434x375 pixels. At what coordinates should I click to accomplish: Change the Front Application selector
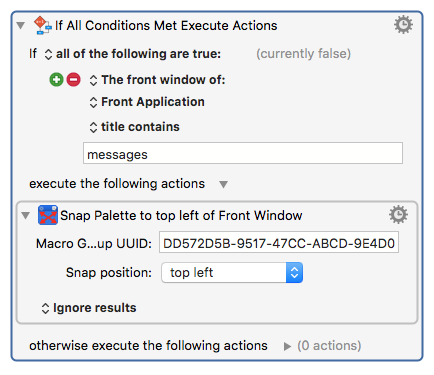click(147, 102)
